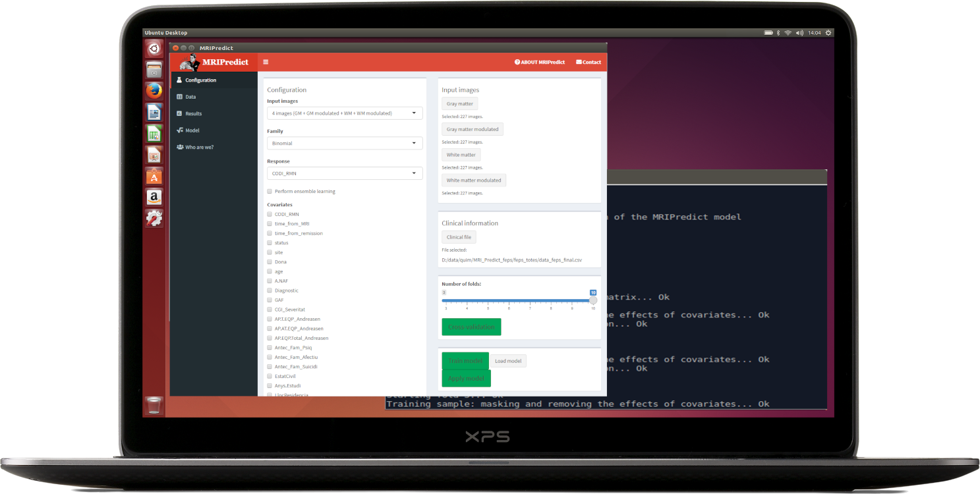Expand the Input images dropdown
This screenshot has height=494, width=980.
pos(345,113)
